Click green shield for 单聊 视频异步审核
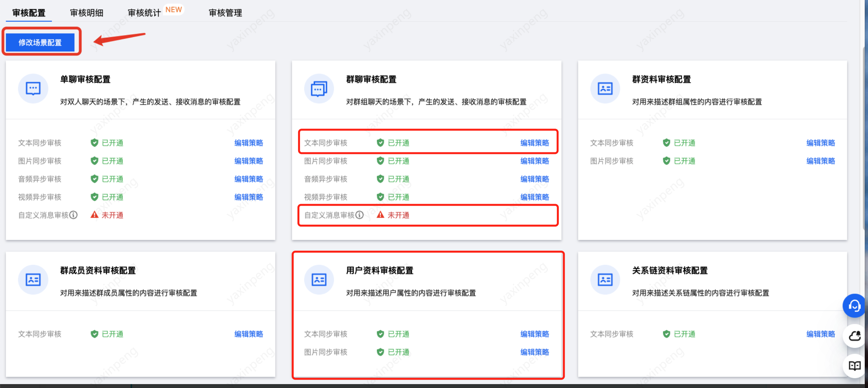The width and height of the screenshot is (868, 388). click(x=94, y=197)
